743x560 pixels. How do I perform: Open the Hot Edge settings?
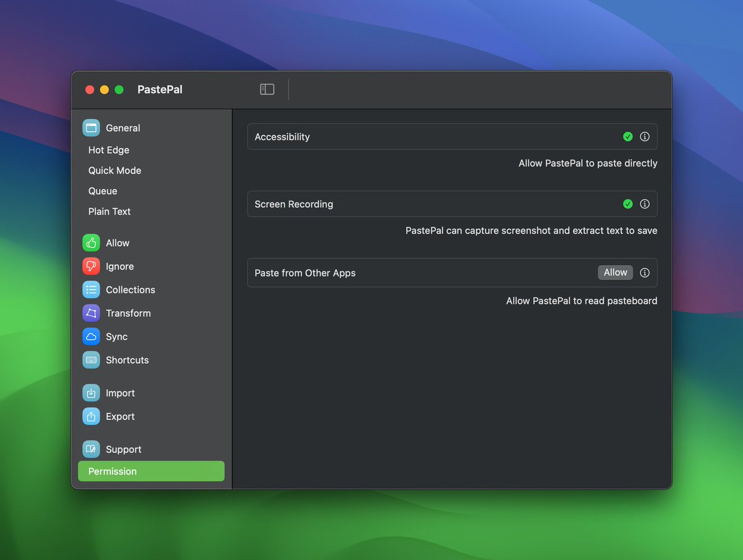pos(109,150)
